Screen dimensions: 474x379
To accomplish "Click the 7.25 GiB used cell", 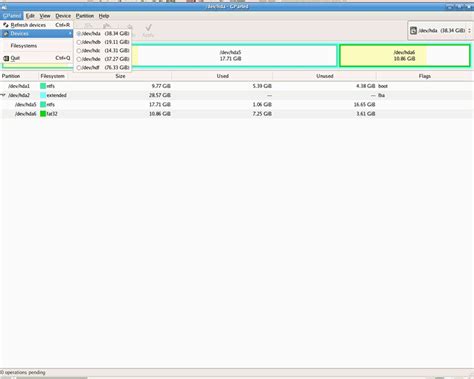I will (262, 114).
